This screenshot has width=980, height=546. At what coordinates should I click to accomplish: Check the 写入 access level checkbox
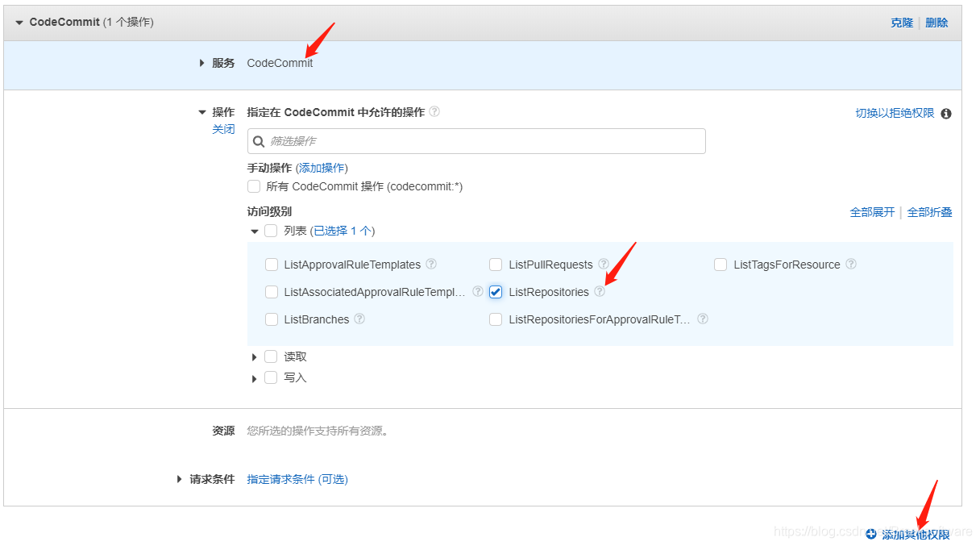tap(271, 377)
